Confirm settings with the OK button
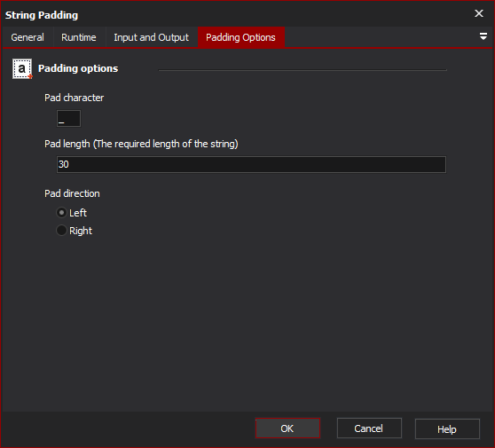Viewport: 495px width, 448px height. tap(287, 428)
